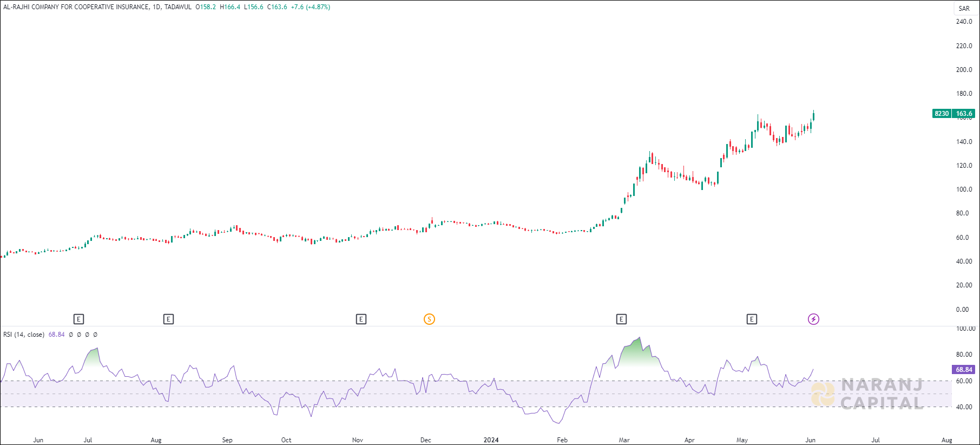
Task: Click the 8230 ticker label on price axis
Action: (x=942, y=114)
